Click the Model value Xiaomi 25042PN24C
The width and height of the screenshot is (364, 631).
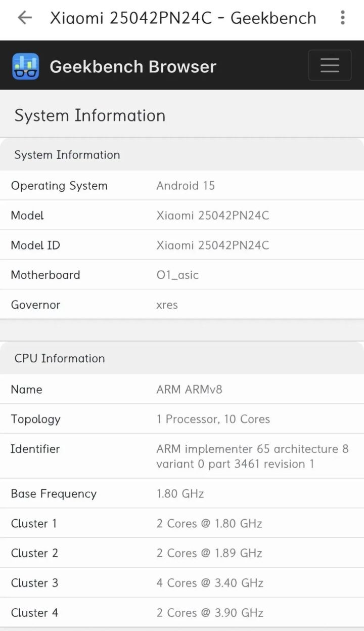212,216
